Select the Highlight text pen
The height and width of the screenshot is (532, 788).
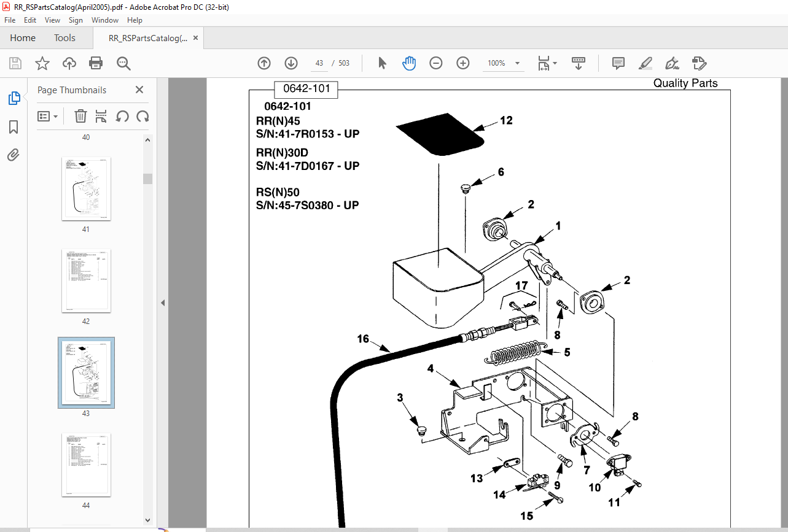coord(646,63)
